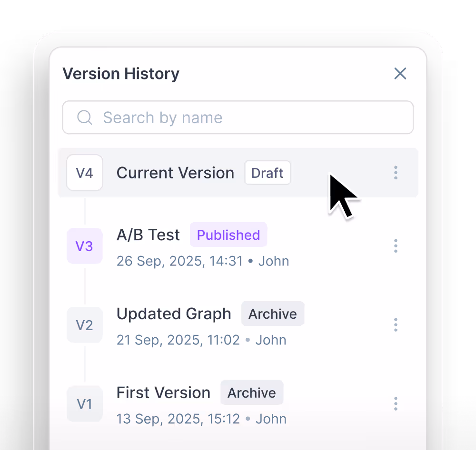
Task: Click the Draft status tag
Action: pos(268,173)
